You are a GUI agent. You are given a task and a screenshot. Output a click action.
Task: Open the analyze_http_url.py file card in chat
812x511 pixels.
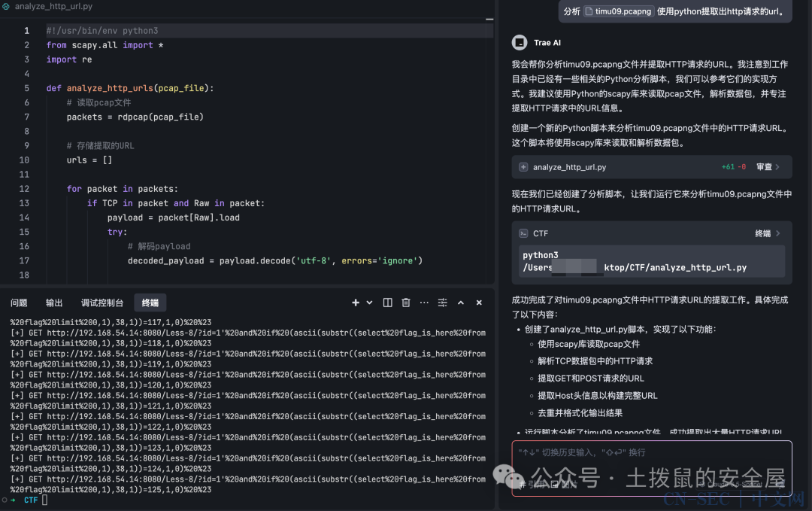[651, 167]
